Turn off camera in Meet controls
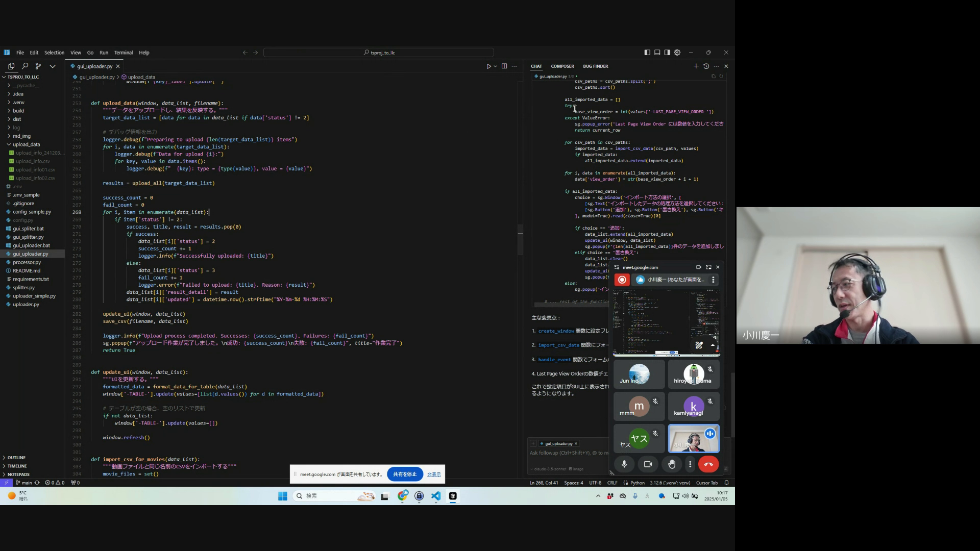 click(x=648, y=464)
